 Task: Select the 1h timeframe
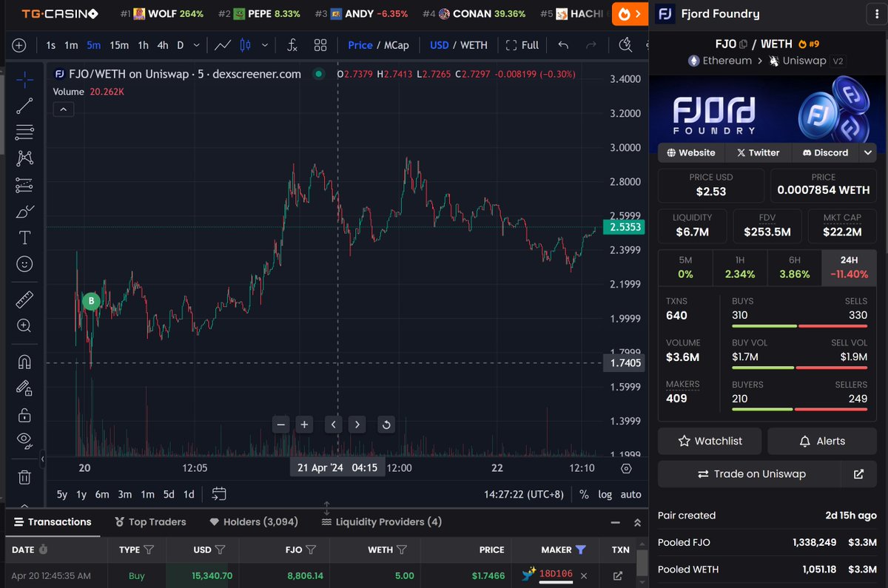[x=143, y=45]
